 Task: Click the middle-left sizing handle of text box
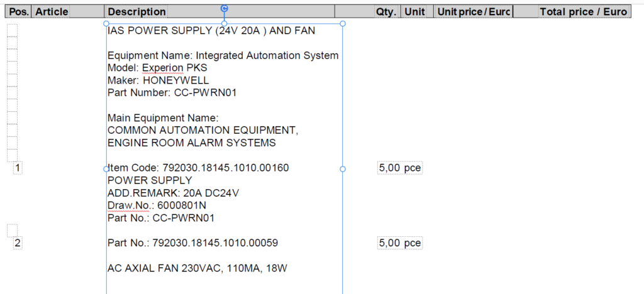pyautogui.click(x=106, y=169)
